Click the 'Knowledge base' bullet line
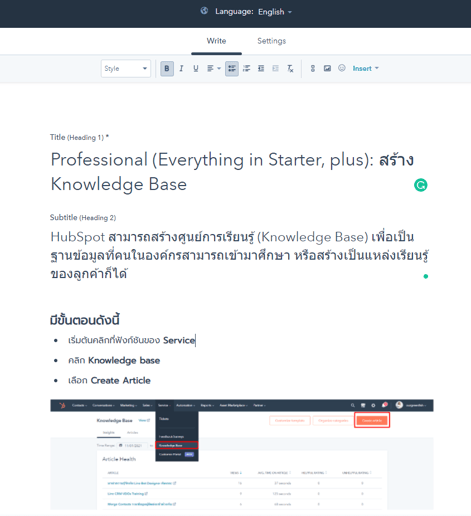The image size is (471, 516). pyautogui.click(x=114, y=361)
